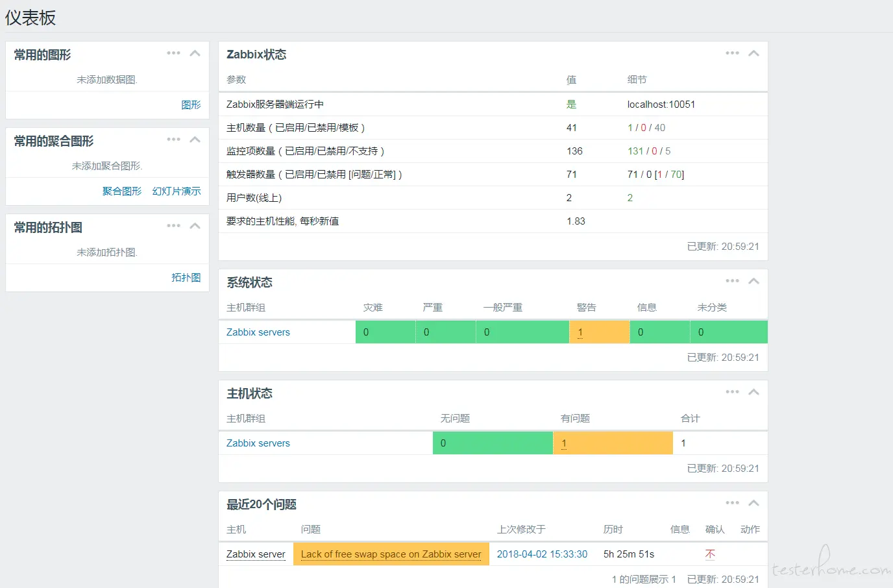Open the 主机状态 widget options menu
893x588 pixels.
[732, 392]
